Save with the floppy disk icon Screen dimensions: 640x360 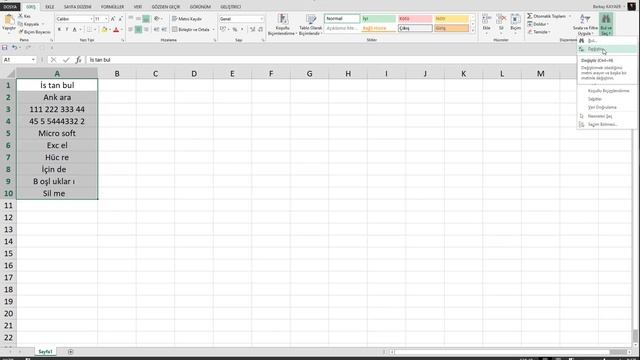[x=5, y=48]
